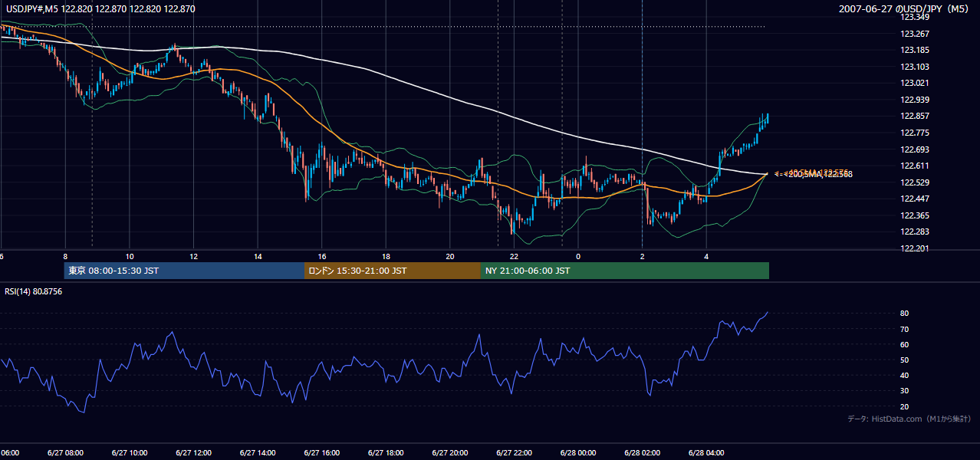Click RSI scale value 70

point(905,329)
